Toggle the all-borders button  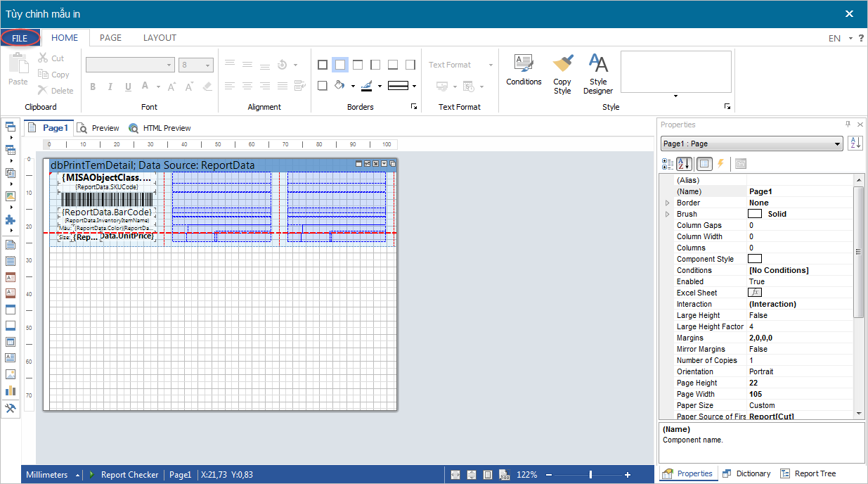pos(323,65)
